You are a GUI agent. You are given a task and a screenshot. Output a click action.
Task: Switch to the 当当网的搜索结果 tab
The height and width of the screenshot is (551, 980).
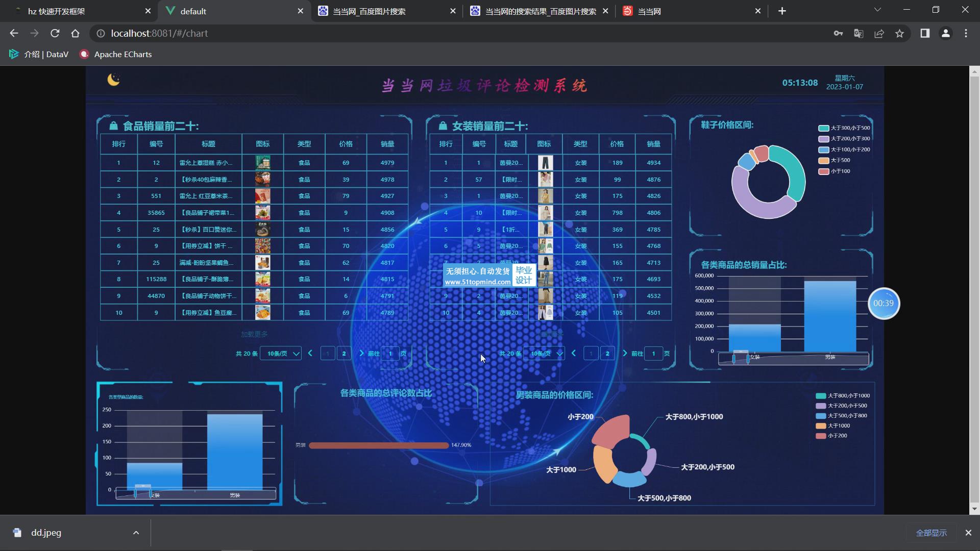(x=540, y=11)
